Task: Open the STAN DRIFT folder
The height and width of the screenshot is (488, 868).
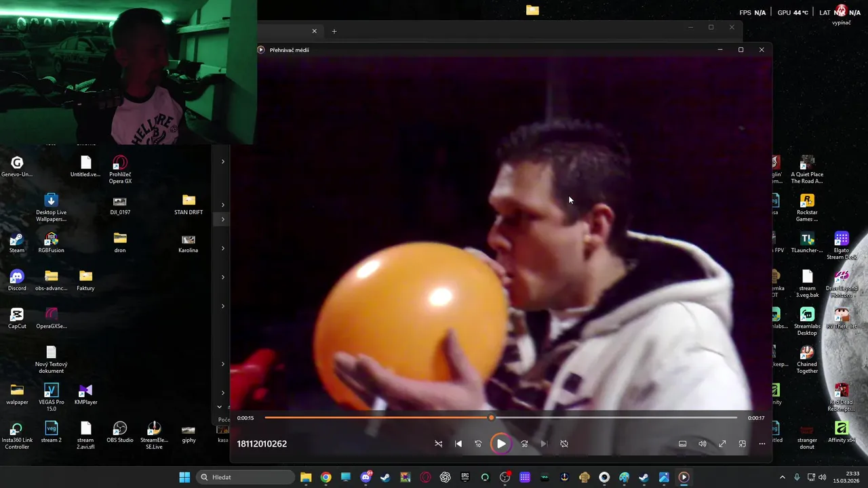Action: coord(189,205)
